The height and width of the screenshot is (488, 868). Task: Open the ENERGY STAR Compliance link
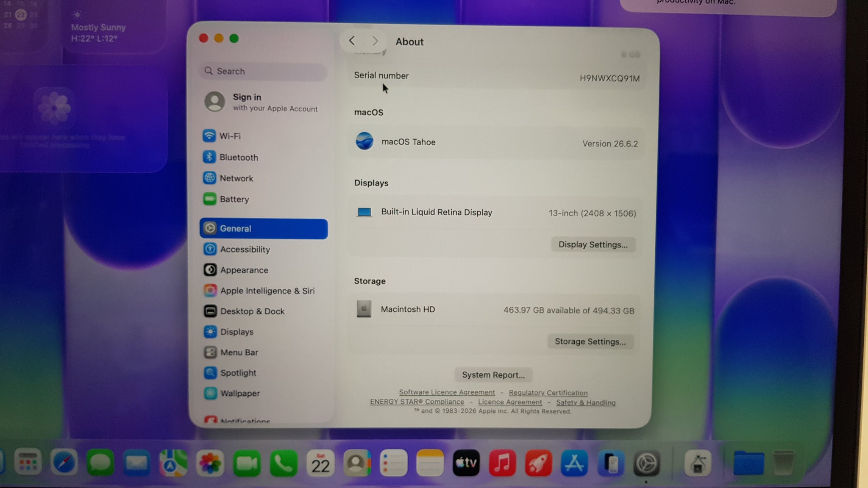(x=417, y=402)
